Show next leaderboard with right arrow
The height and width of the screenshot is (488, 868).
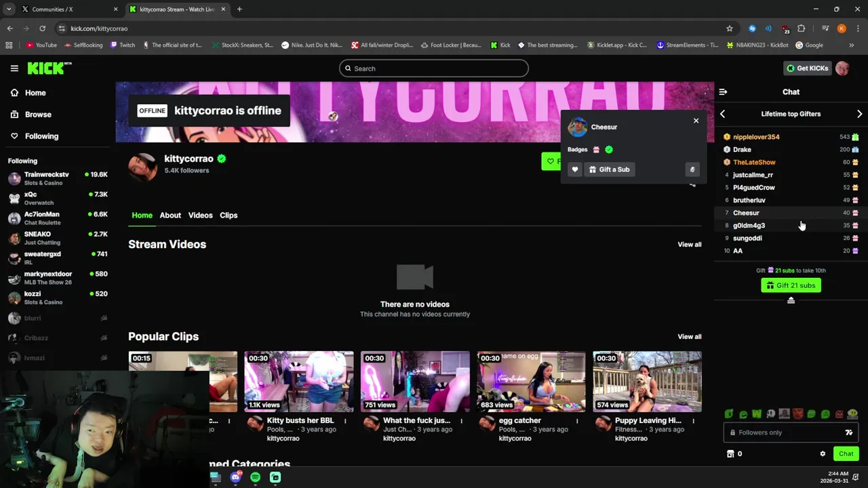(x=859, y=114)
